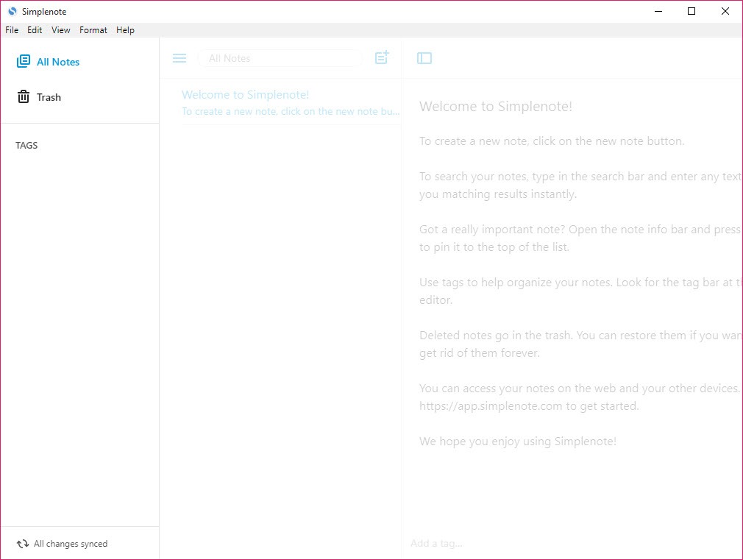Click the paragraph about using tags to organize
This screenshot has height=560, width=743.
click(x=580, y=291)
